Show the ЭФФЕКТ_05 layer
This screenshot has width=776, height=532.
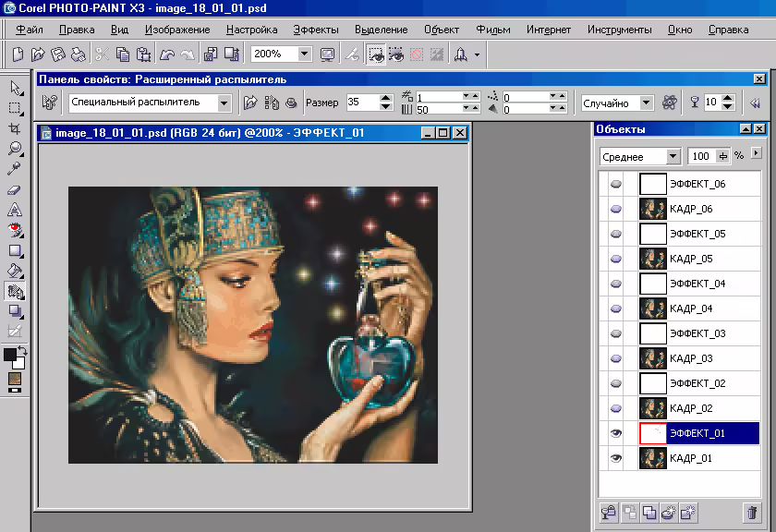click(x=615, y=234)
